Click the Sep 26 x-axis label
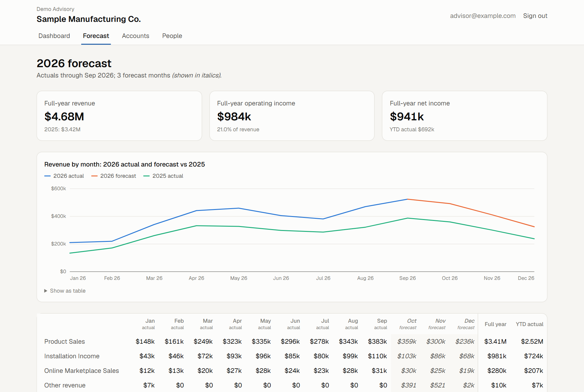 click(x=408, y=278)
